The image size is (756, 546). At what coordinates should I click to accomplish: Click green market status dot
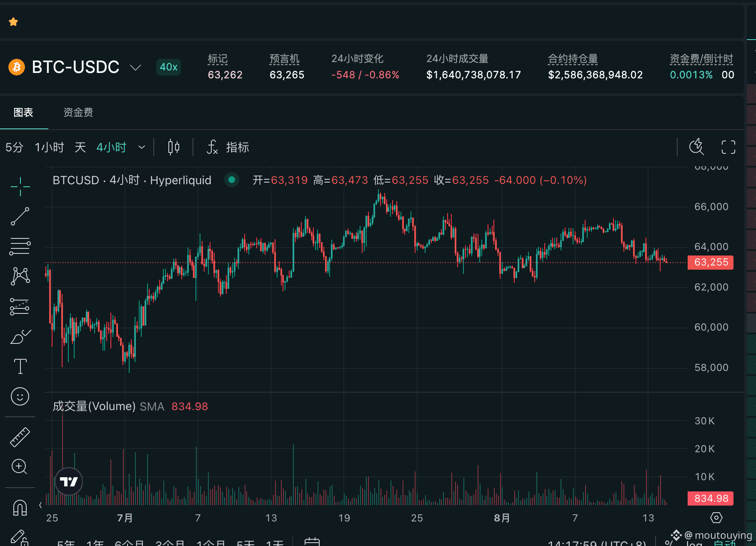(232, 180)
